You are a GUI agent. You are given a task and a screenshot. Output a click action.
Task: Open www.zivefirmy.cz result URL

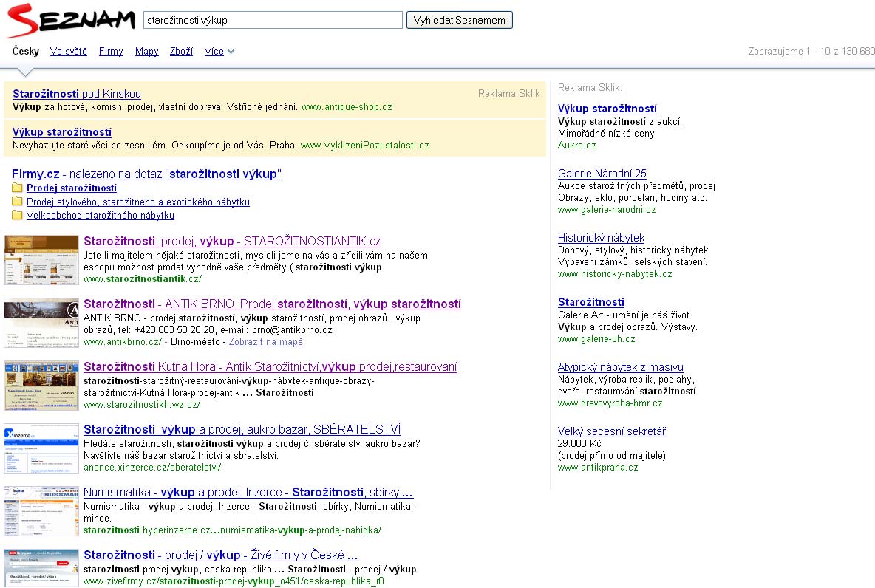coord(234,581)
